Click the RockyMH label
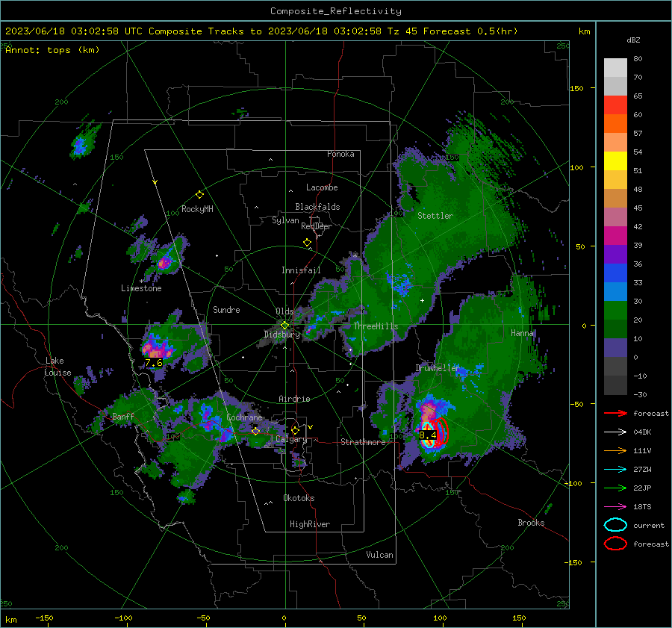The width and height of the screenshot is (672, 628). click(197, 209)
